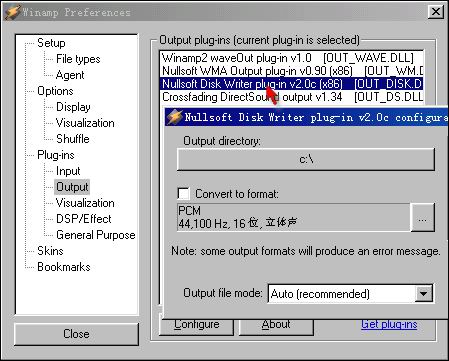Select Skins in the preferences tree
This screenshot has height=361, width=449.
(50, 251)
